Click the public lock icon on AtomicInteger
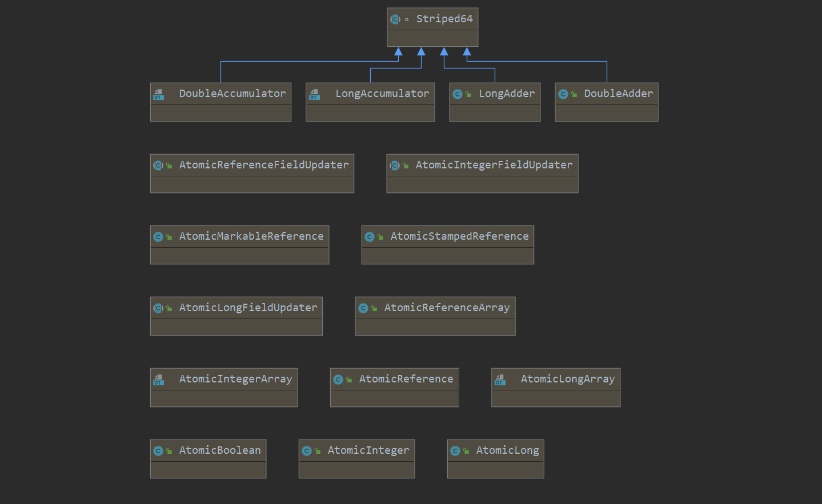822x504 pixels. [318, 451]
